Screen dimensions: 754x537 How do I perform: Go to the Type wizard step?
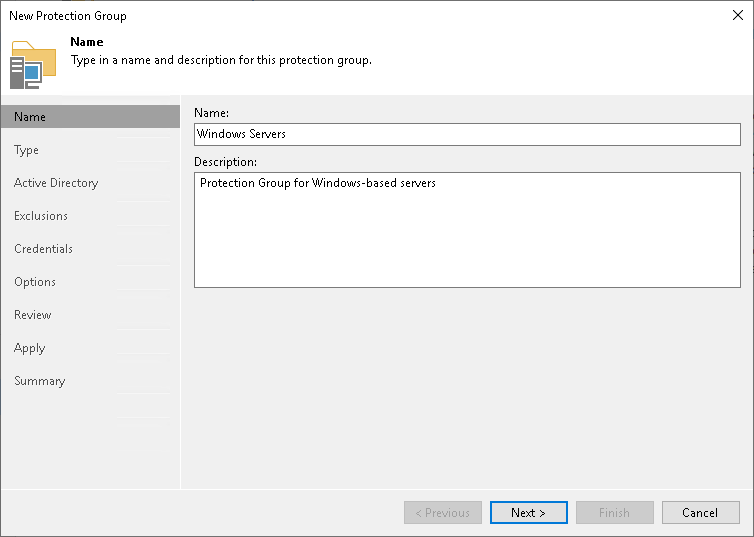(26, 150)
